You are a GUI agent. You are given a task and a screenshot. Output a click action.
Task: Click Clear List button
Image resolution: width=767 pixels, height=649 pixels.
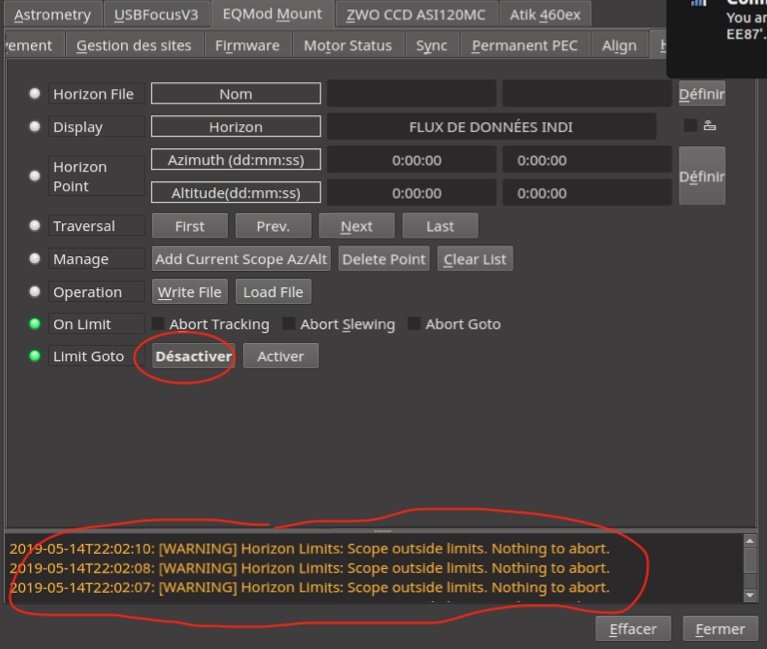tap(475, 259)
